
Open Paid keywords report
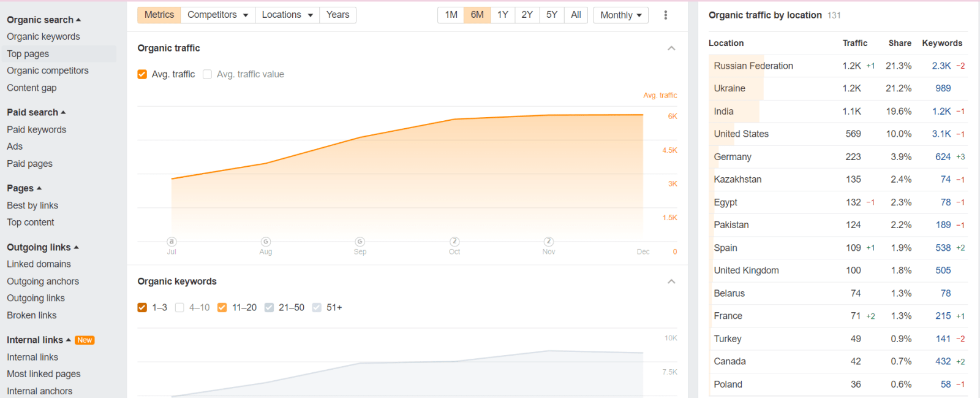[37, 129]
